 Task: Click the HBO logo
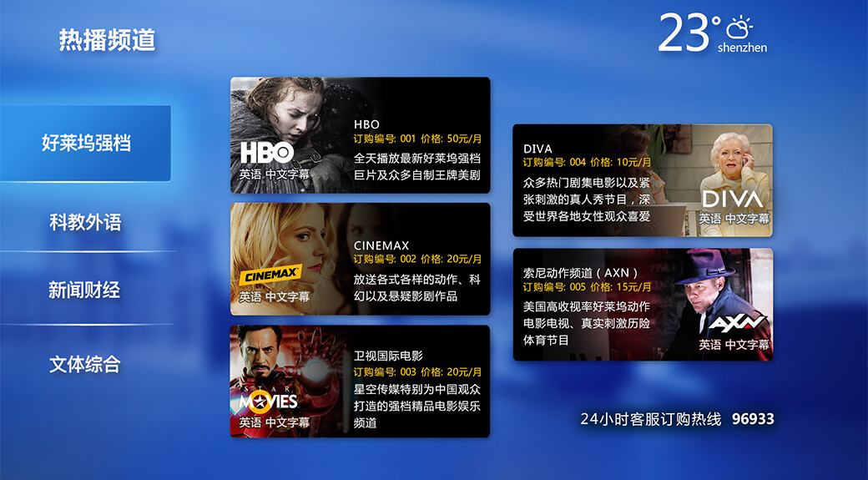[x=267, y=153]
